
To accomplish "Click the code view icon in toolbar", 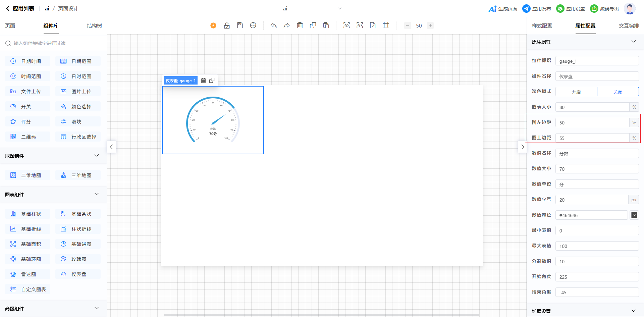I will click(x=360, y=25).
